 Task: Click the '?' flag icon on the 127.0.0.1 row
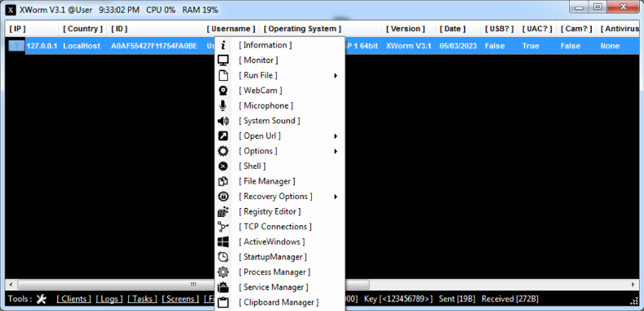pos(16,46)
